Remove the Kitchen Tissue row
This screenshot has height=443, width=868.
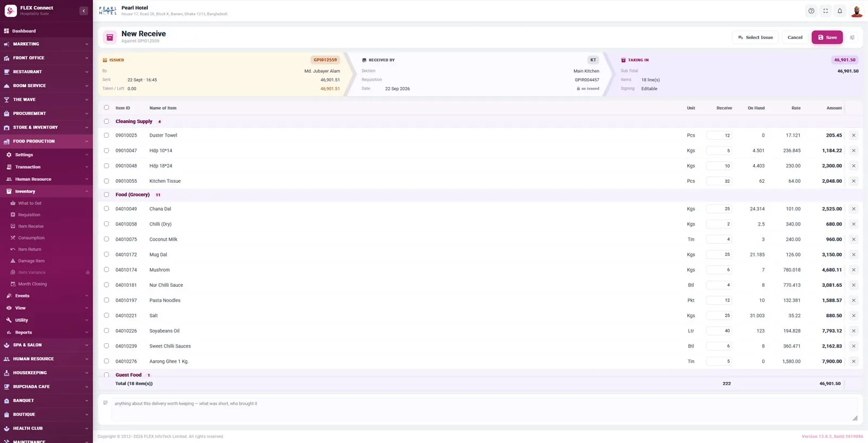click(x=853, y=181)
